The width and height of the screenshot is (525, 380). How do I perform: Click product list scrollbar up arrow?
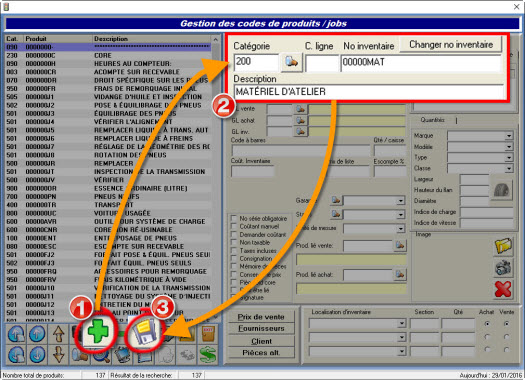[216, 40]
